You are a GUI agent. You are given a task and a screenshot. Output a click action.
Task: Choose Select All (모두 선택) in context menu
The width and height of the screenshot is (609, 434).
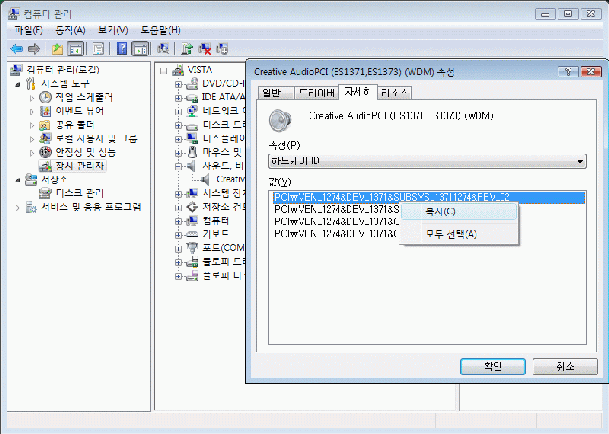click(x=459, y=234)
